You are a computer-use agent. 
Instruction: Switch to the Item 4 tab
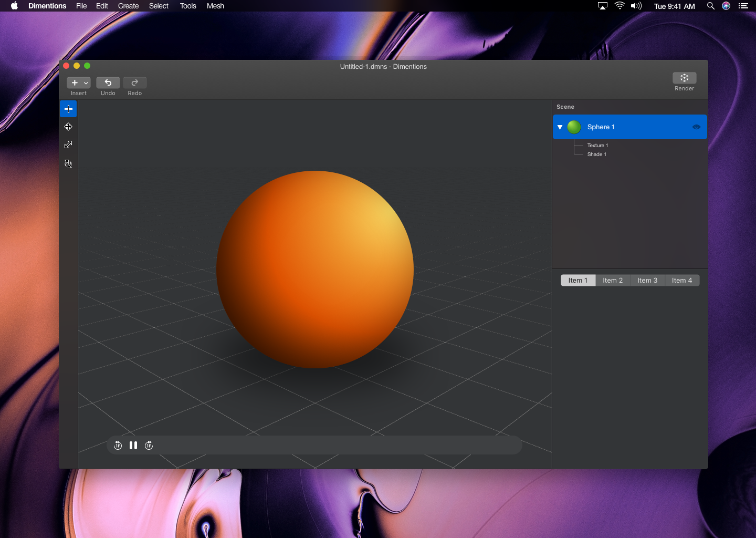(x=682, y=281)
